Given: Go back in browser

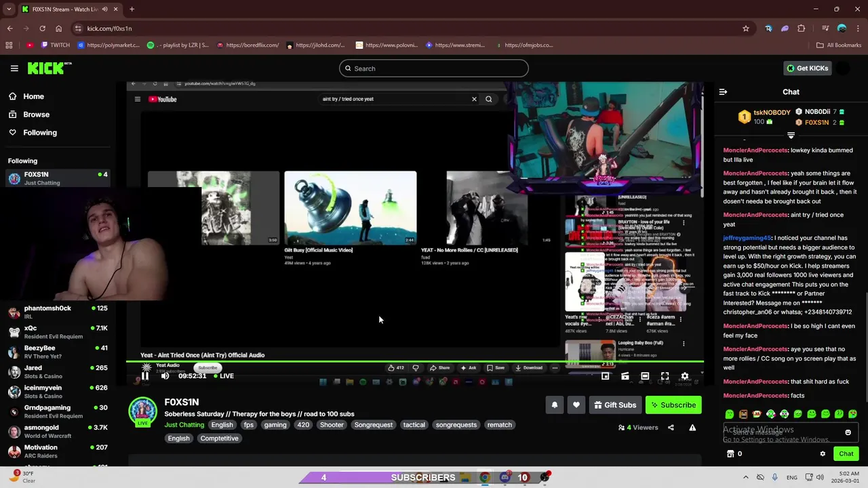Looking at the screenshot, I should pos(9,28).
